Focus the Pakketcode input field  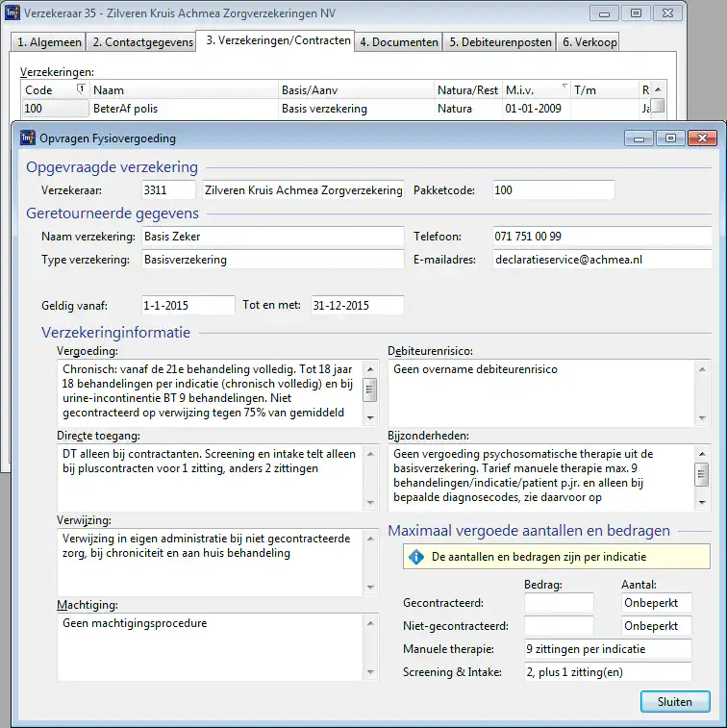point(552,190)
